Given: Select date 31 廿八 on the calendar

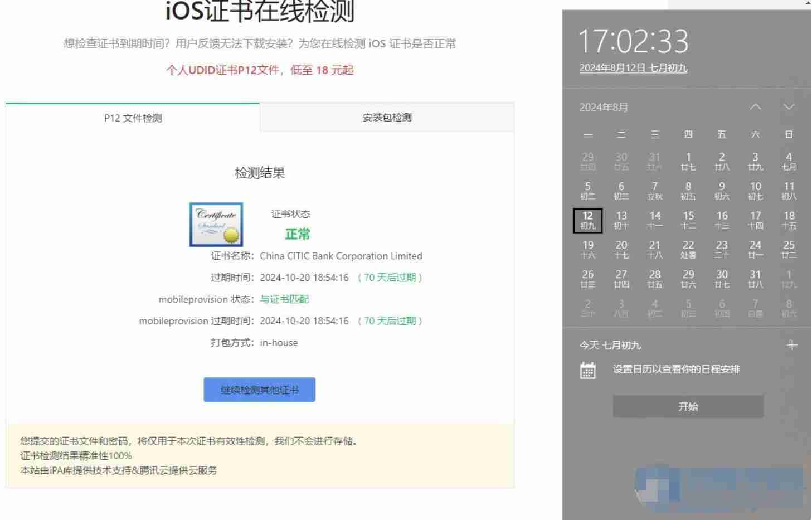Looking at the screenshot, I should click(755, 278).
